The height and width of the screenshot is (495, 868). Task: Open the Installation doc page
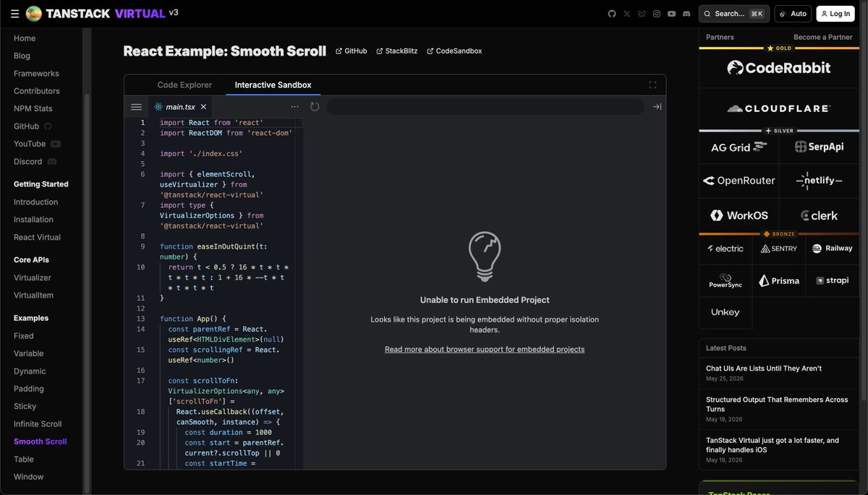click(x=33, y=220)
